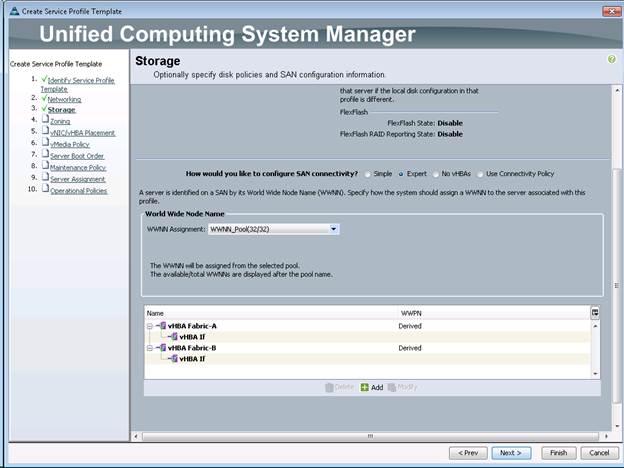Click the page icon beside vMedia Policy step
This screenshot has width=624, height=468.
(45, 142)
